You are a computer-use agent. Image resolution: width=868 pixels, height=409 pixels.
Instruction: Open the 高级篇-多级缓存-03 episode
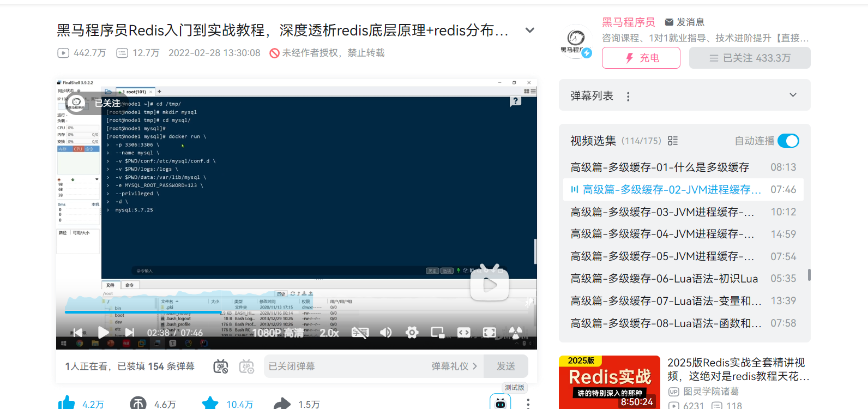click(x=683, y=212)
